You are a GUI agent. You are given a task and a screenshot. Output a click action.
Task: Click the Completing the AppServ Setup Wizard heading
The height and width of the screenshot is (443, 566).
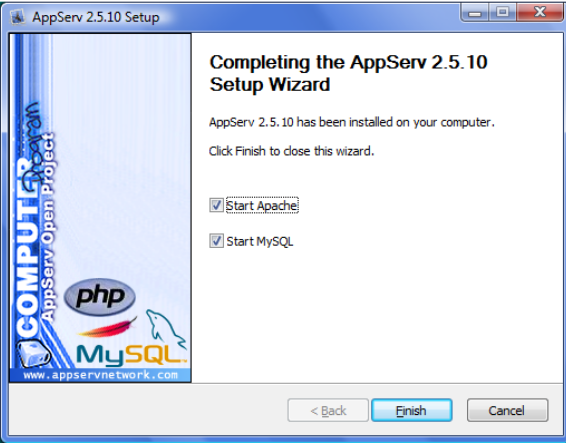[348, 73]
